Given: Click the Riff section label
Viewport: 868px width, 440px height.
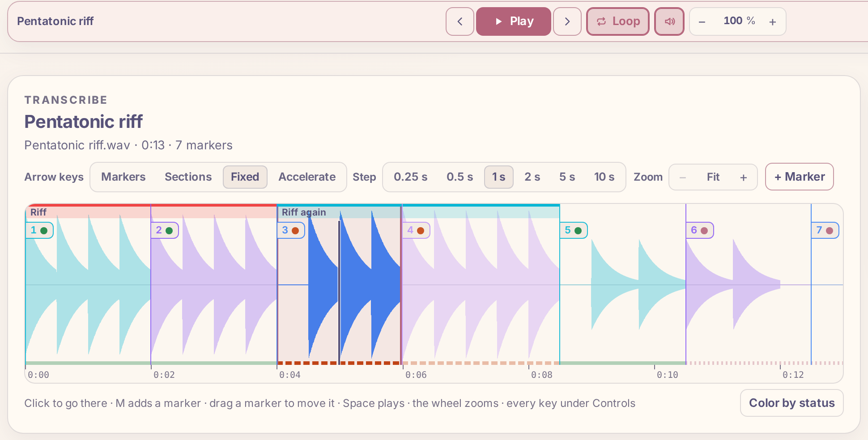Looking at the screenshot, I should pyautogui.click(x=38, y=212).
